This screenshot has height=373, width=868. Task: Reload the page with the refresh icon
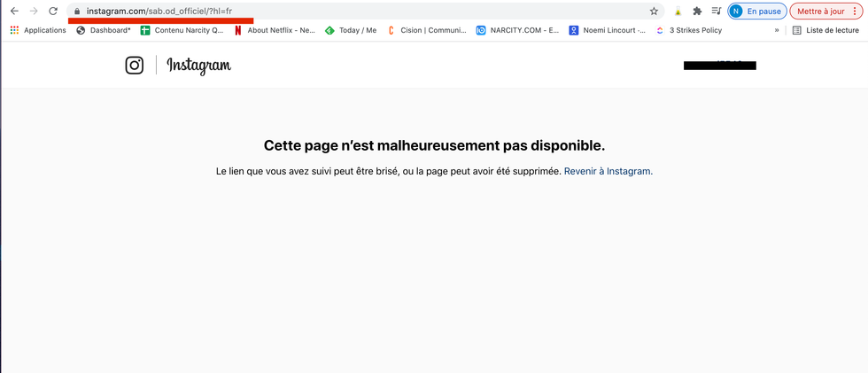53,12
